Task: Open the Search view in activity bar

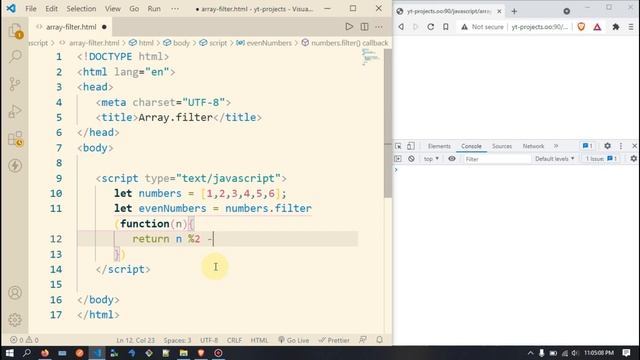Action: pyautogui.click(x=15, y=56)
